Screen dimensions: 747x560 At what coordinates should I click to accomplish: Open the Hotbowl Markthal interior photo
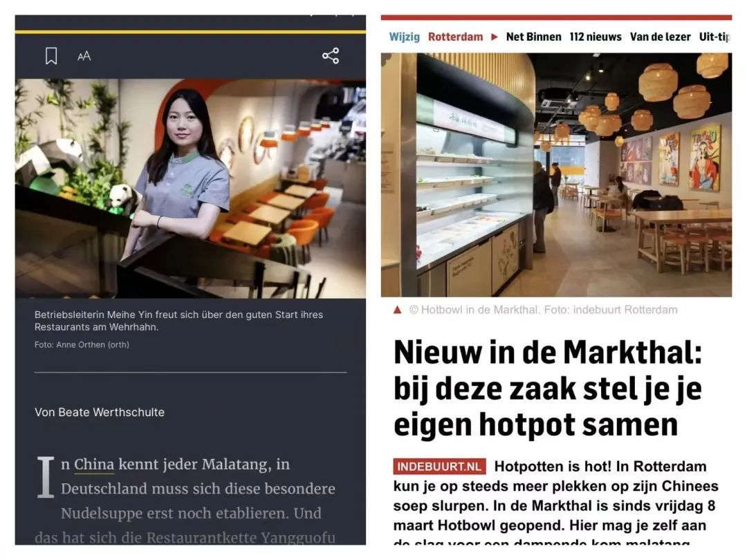[x=556, y=175]
